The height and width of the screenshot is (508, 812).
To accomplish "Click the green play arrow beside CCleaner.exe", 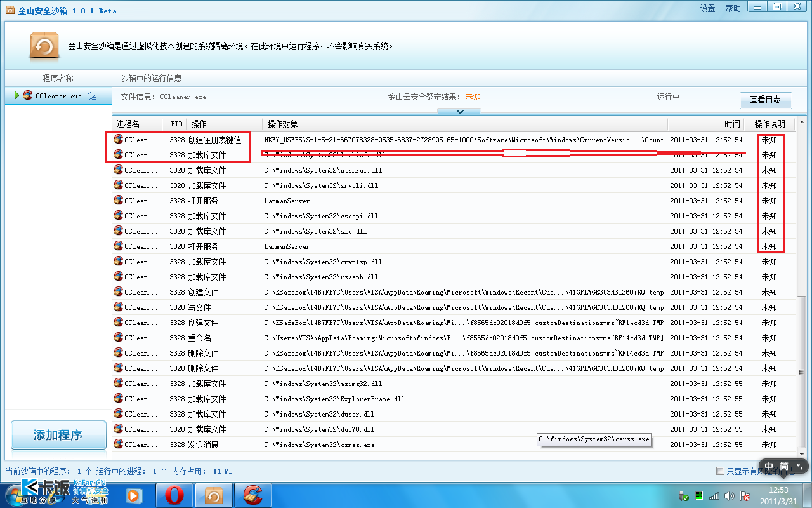I will tap(16, 96).
